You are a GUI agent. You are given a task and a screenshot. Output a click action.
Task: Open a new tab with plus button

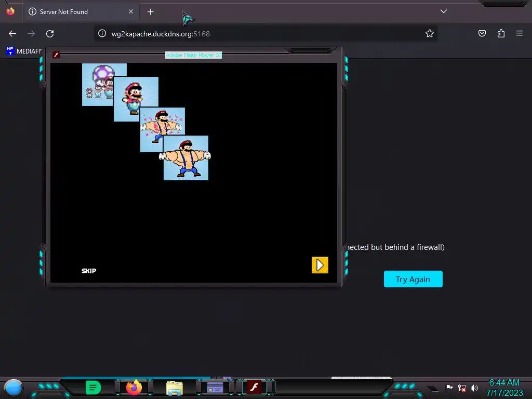pyautogui.click(x=150, y=12)
